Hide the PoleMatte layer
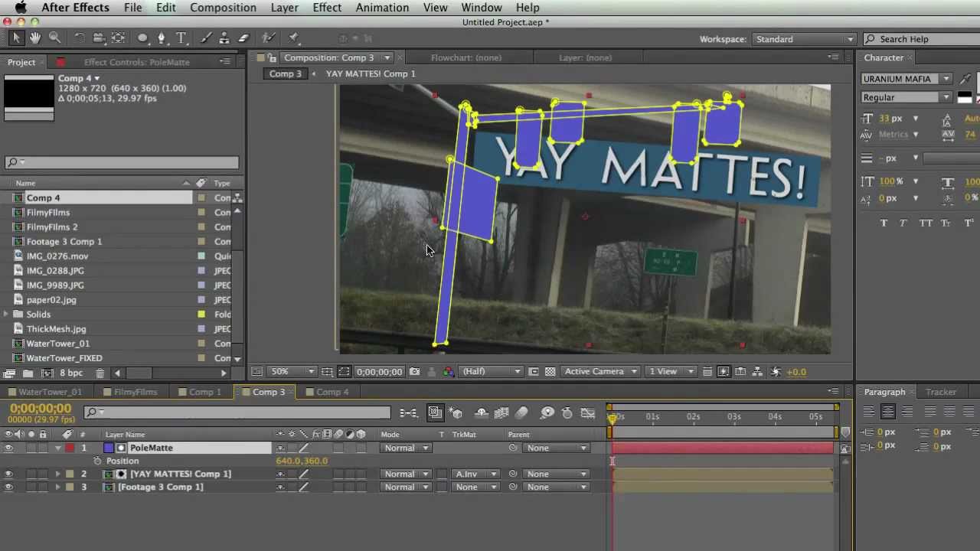 (8, 448)
